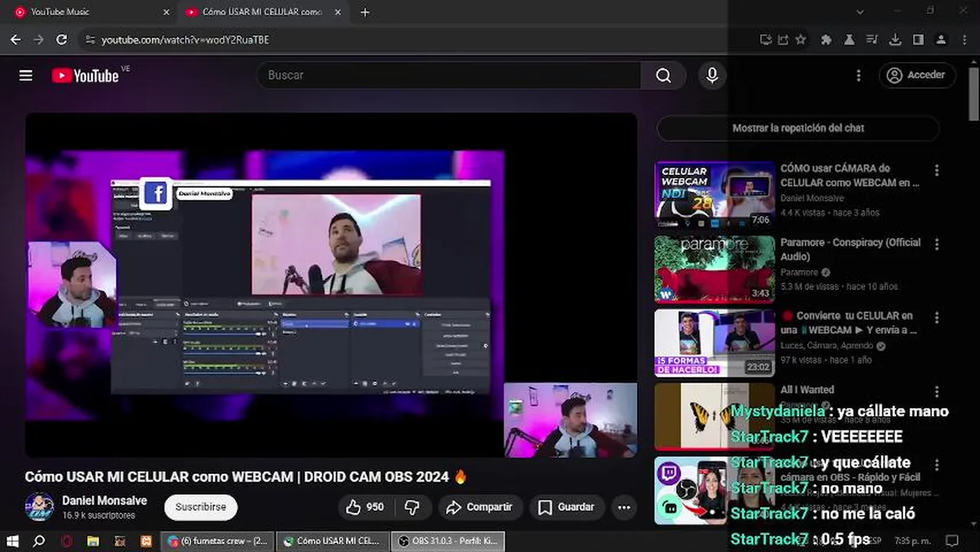This screenshot has height=552, width=980.
Task: Reload the current page
Action: click(62, 40)
